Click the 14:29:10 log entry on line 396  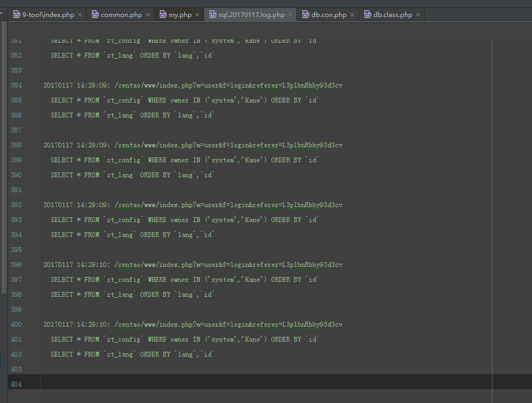point(193,264)
